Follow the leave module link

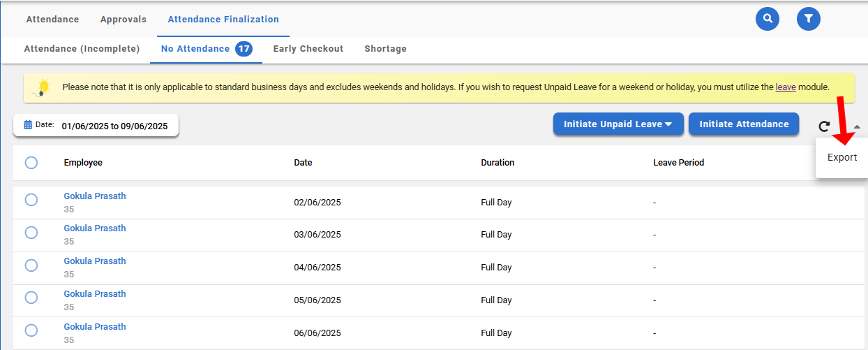coord(785,88)
